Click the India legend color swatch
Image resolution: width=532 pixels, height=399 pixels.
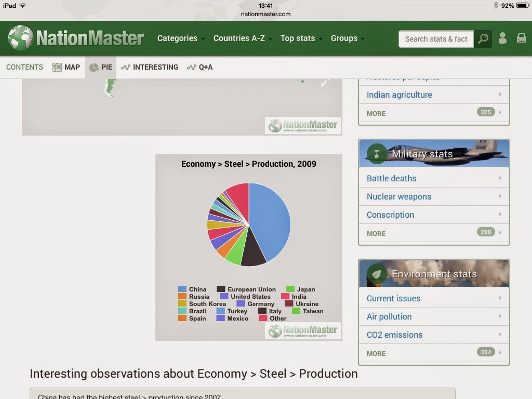coord(285,296)
